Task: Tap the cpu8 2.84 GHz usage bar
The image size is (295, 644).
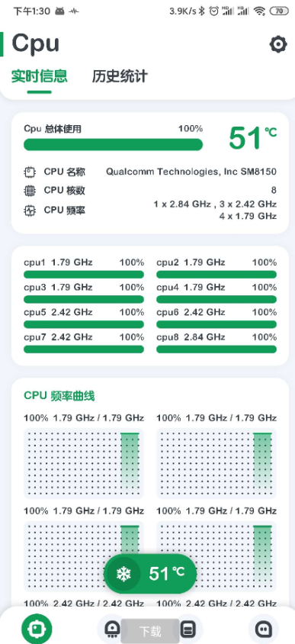Action: click(x=216, y=349)
